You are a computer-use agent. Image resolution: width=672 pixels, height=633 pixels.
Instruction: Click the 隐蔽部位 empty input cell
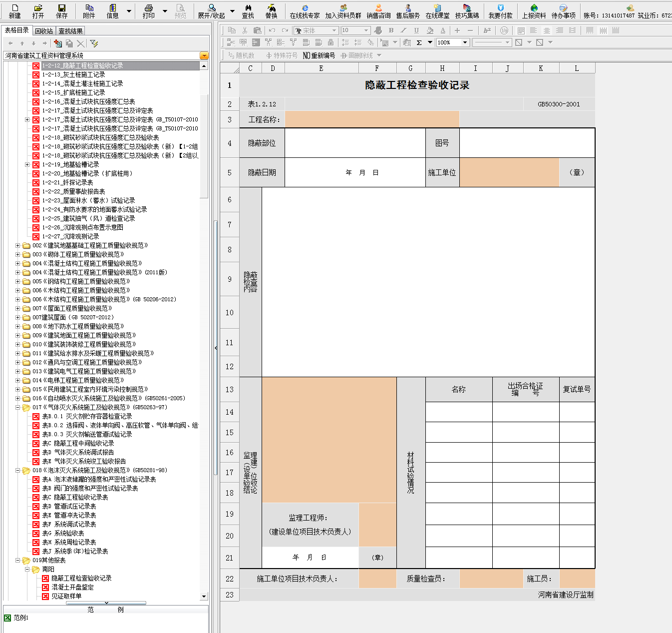click(355, 143)
